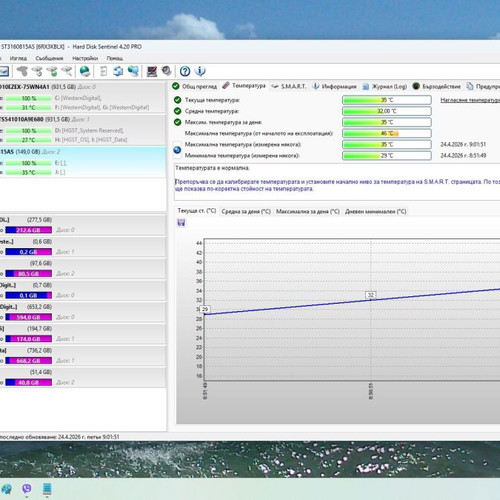Open the Help question mark toolbar icon
500x500 pixels.
[x=185, y=71]
